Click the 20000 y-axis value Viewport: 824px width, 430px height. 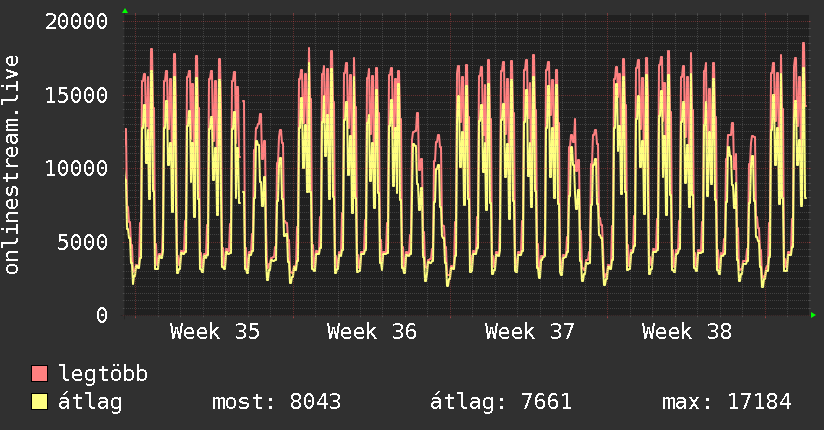click(77, 22)
